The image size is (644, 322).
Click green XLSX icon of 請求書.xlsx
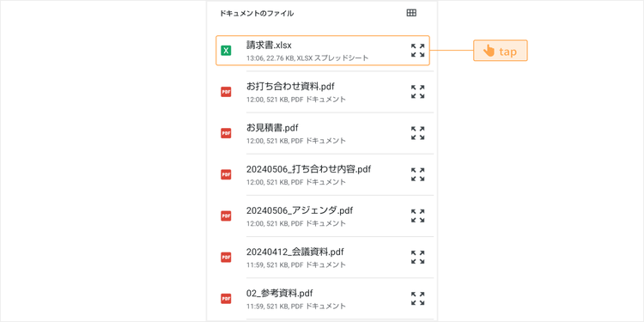(x=226, y=51)
